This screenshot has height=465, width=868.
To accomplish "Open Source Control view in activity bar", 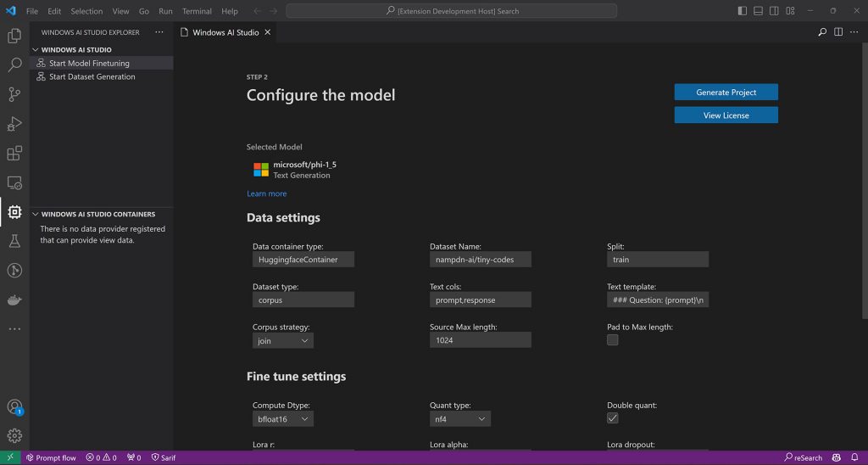I will 14,94.
